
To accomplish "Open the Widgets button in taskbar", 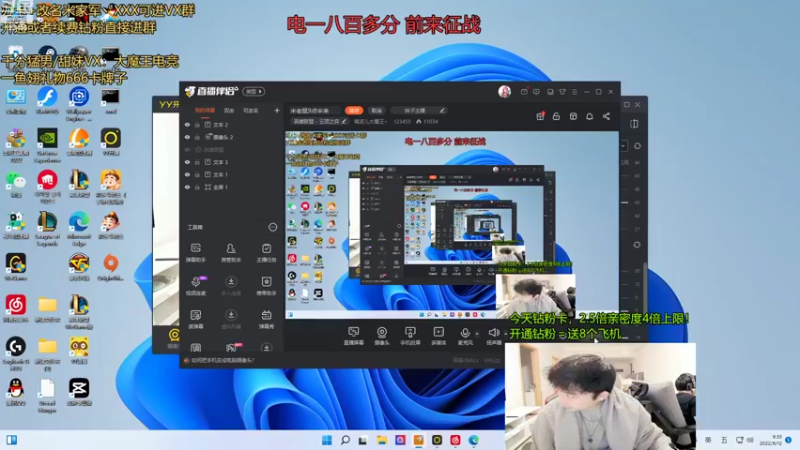I will 11,440.
